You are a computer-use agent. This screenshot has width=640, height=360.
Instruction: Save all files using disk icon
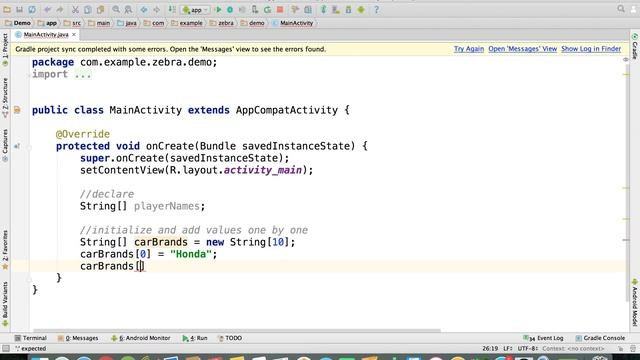[x=19, y=9]
